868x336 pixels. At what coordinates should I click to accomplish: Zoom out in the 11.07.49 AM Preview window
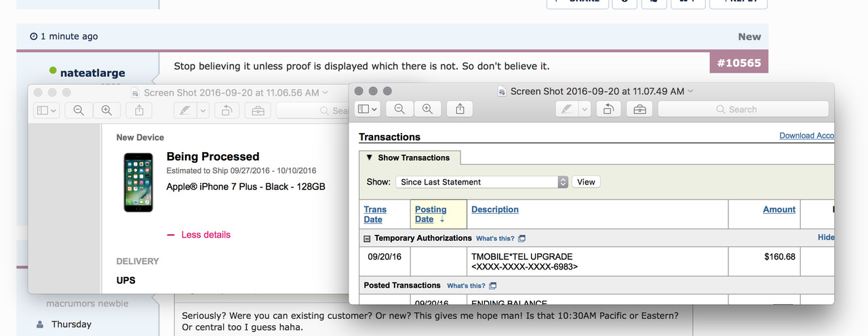[399, 109]
